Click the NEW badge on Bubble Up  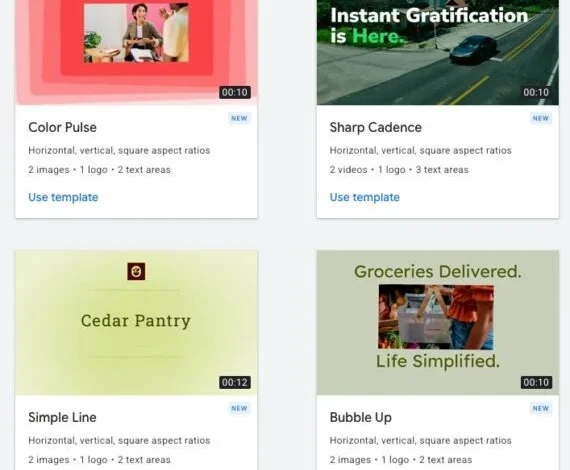click(x=541, y=408)
